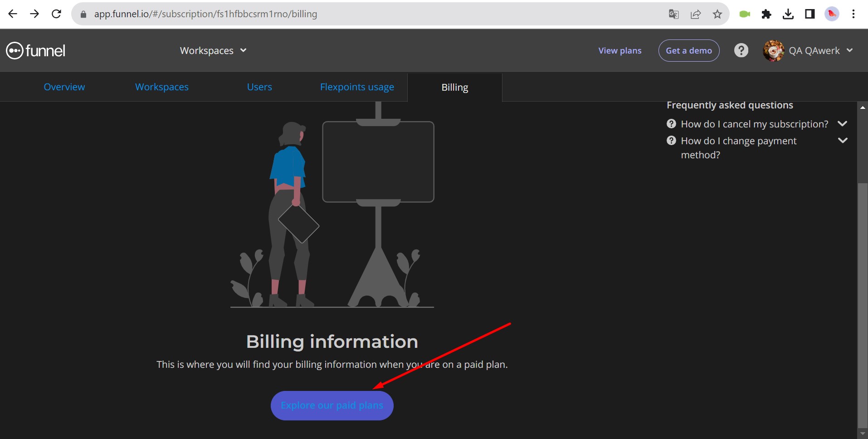Image resolution: width=868 pixels, height=439 pixels.
Task: Open the Flexpoints usage tab
Action: point(357,87)
